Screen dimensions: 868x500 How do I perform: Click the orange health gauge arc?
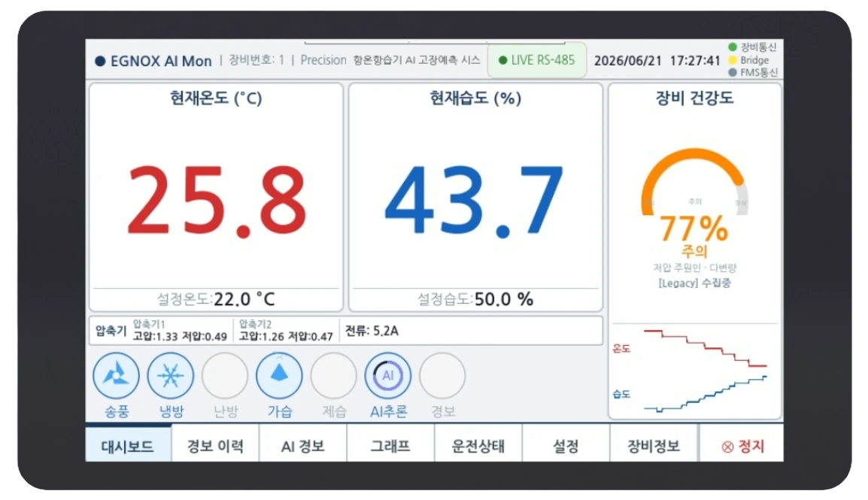[x=694, y=155]
